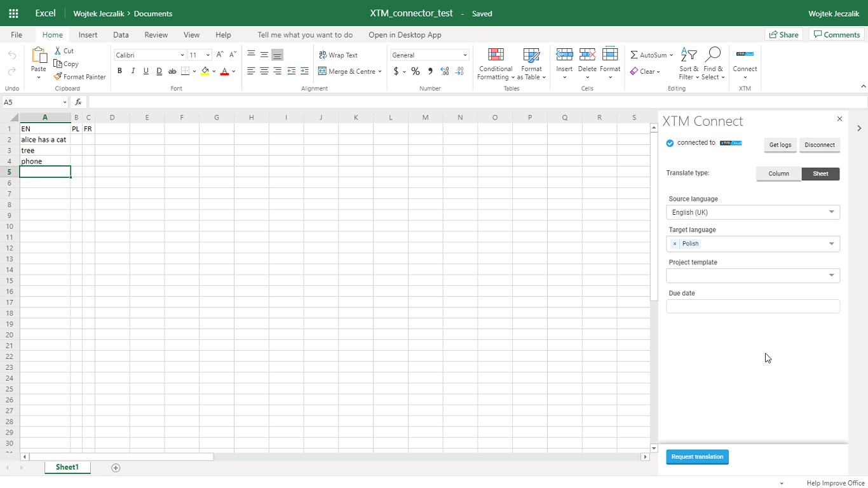This screenshot has width=868, height=488.
Task: Set horizontal alignment to centre
Action: (x=264, y=71)
